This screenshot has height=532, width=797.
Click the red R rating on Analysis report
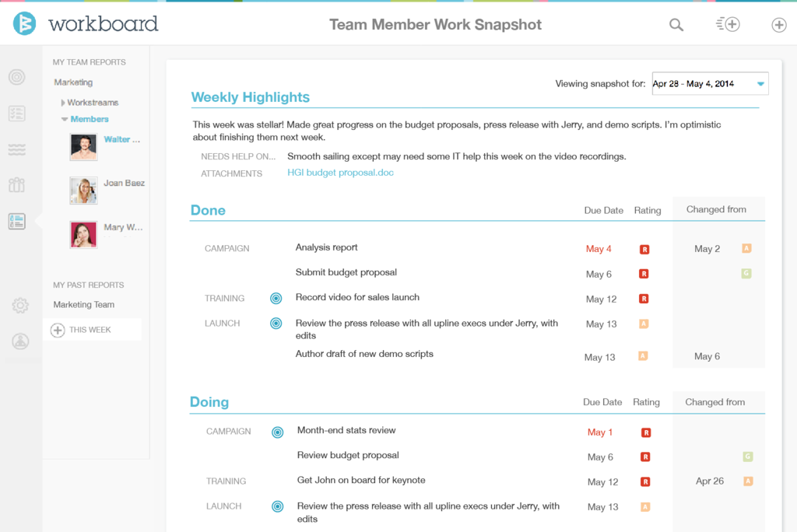pos(644,249)
